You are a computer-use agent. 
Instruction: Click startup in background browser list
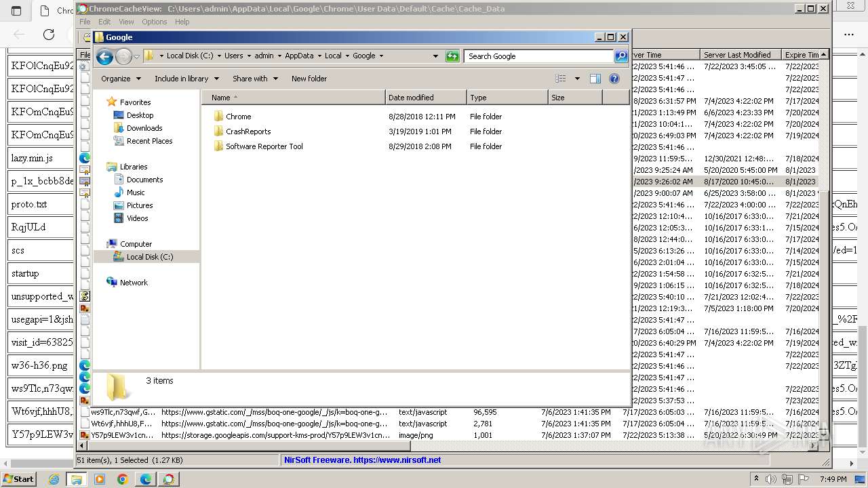25,273
